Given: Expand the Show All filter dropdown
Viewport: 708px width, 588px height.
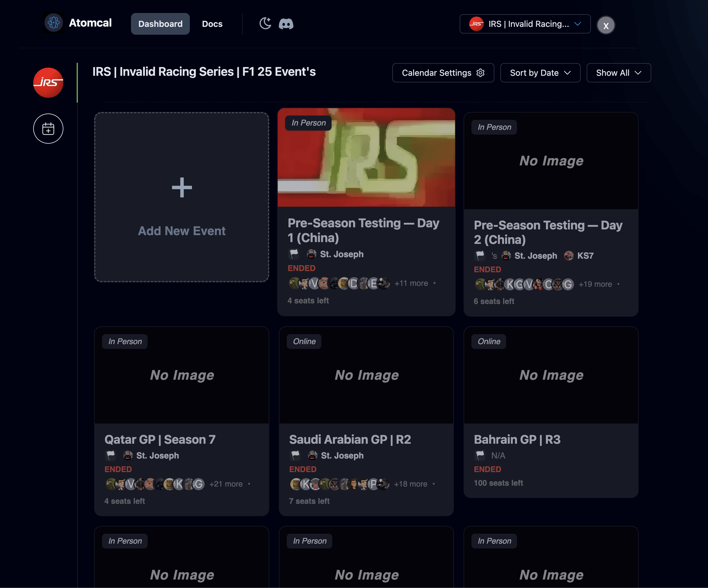Looking at the screenshot, I should 618,73.
